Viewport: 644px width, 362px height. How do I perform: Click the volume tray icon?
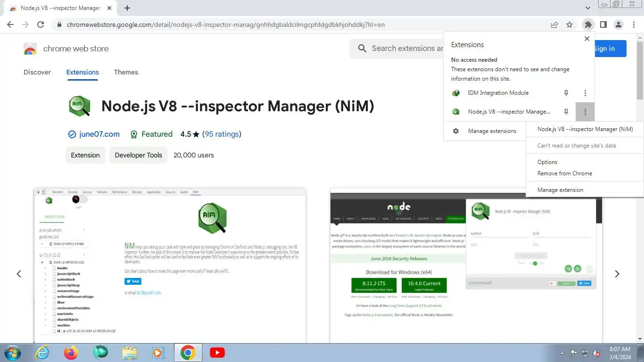point(596,353)
